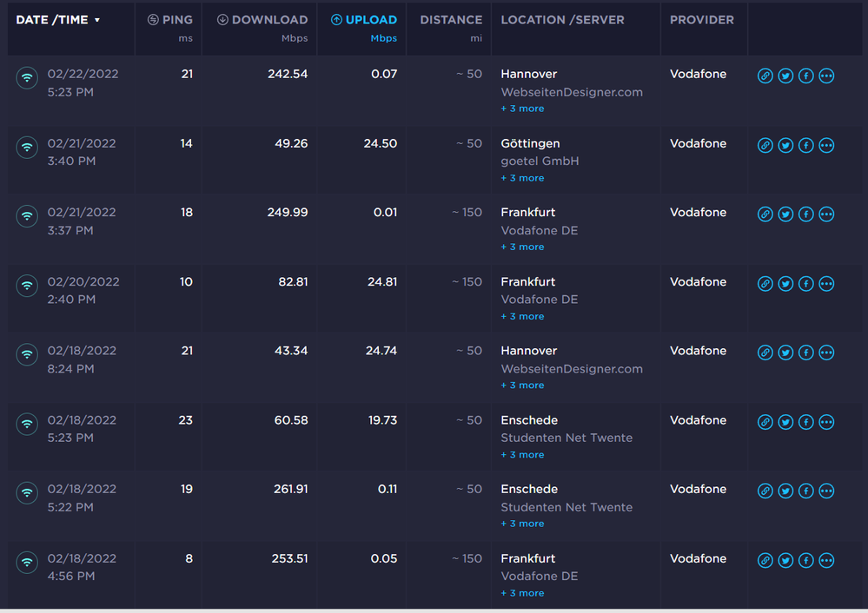Image resolution: width=868 pixels, height=613 pixels.
Task: Expand '+ 3 more' under WebseitenDesigner.com on 02/22/2022
Action: tap(522, 109)
